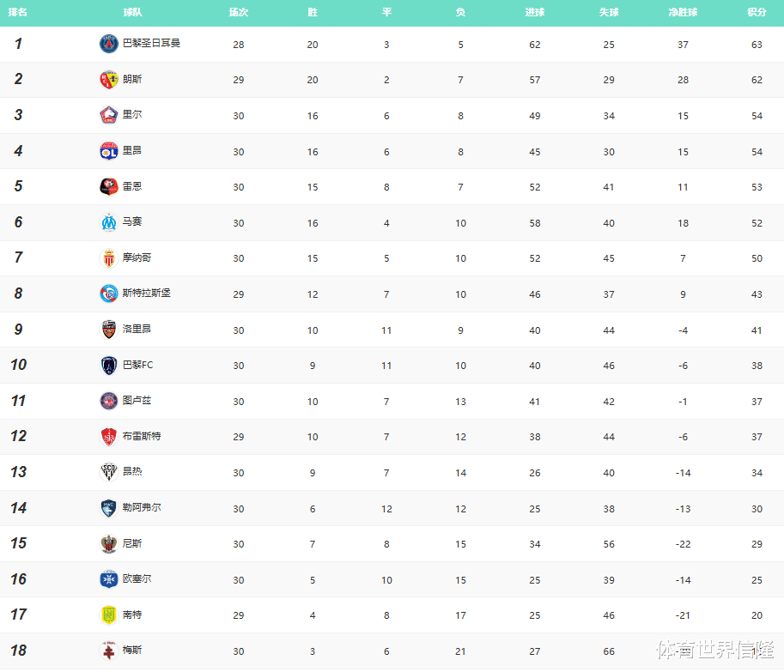Viewport: 784px width, 672px height.
Task: Sort by the 积分 column header
Action: (757, 13)
